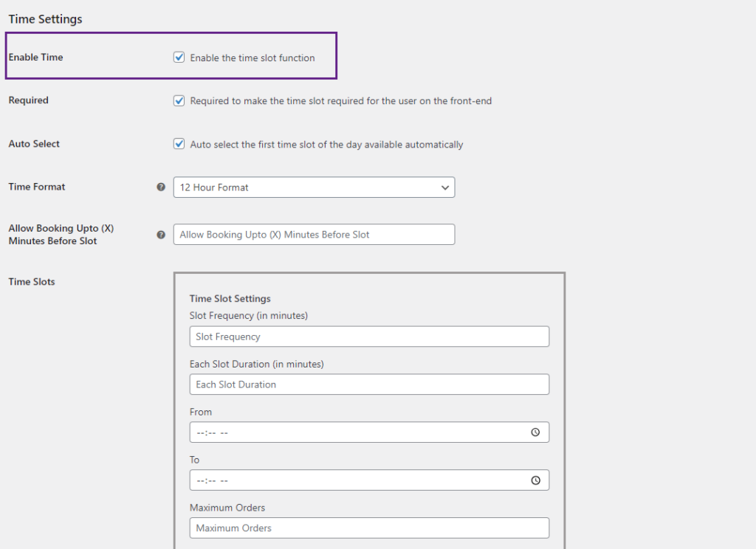Click Each Slot Duration (in minutes) label
Viewport: 756px width, 549px height.
pos(256,364)
